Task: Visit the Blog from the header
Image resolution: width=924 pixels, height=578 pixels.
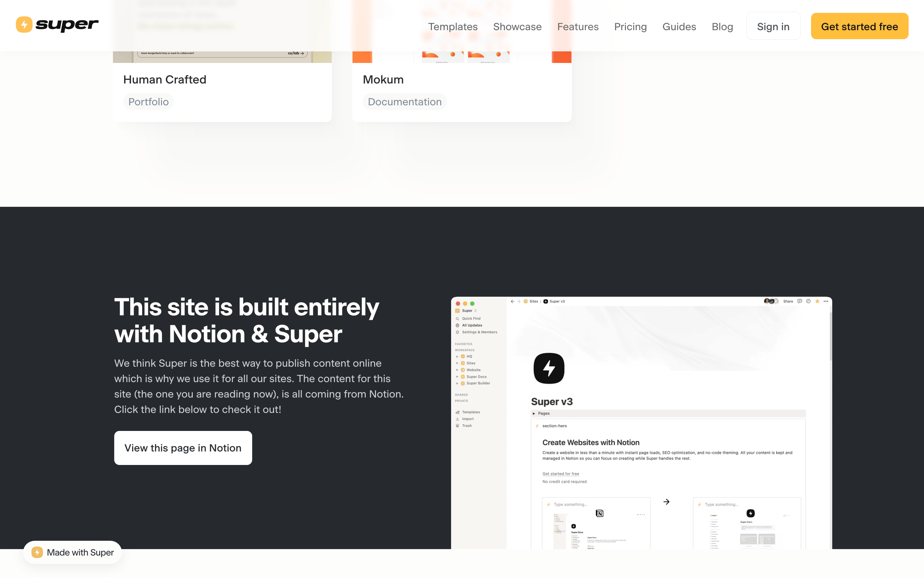Action: [x=722, y=26]
